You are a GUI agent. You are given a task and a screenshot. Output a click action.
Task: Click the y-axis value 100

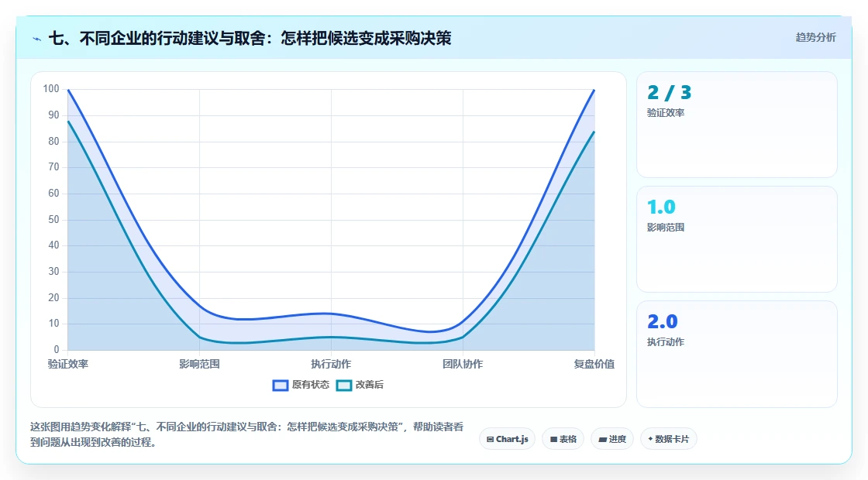(51, 89)
